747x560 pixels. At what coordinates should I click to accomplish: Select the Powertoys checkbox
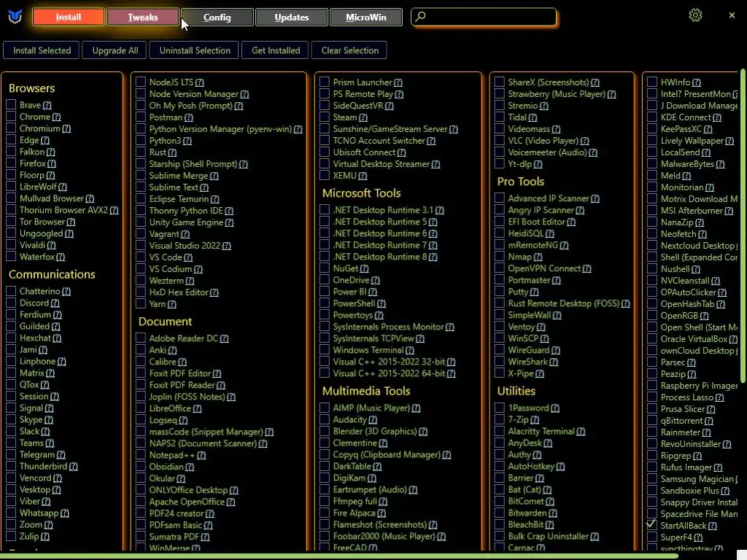pyautogui.click(x=325, y=315)
